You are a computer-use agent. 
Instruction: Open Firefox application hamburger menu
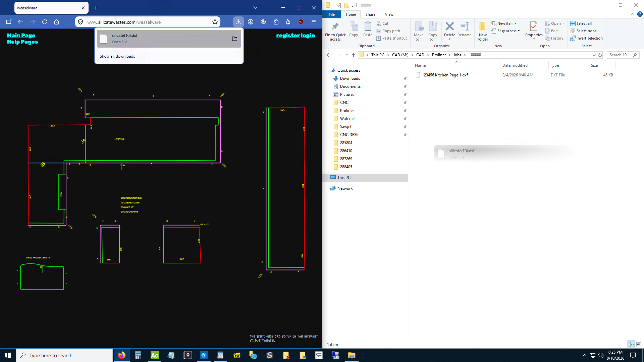coord(314,22)
